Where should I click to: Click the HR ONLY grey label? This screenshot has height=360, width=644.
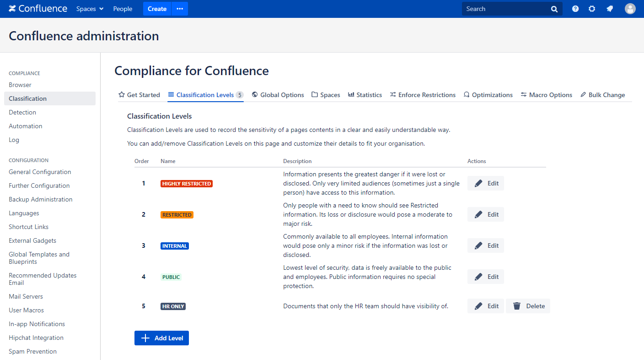pyautogui.click(x=173, y=306)
